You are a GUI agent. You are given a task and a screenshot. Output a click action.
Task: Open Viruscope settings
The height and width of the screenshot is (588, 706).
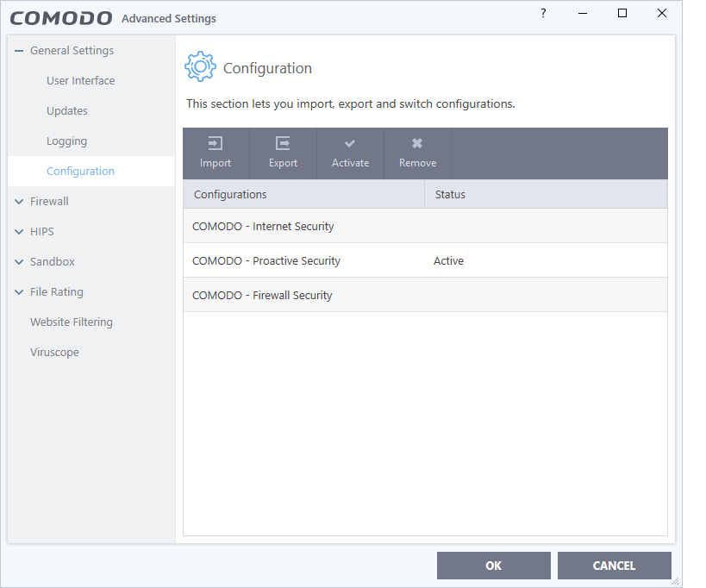coord(54,352)
